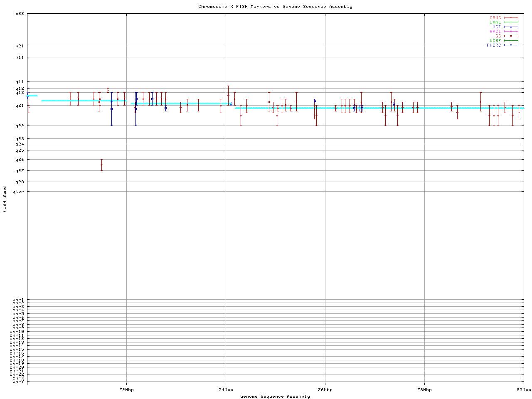The width and height of the screenshot is (532, 399).
Task: Click the p22 band label
Action: pos(20,14)
